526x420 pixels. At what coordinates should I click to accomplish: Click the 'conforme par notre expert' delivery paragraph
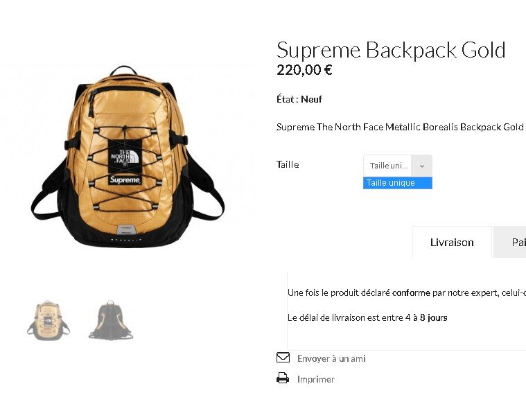click(x=407, y=293)
